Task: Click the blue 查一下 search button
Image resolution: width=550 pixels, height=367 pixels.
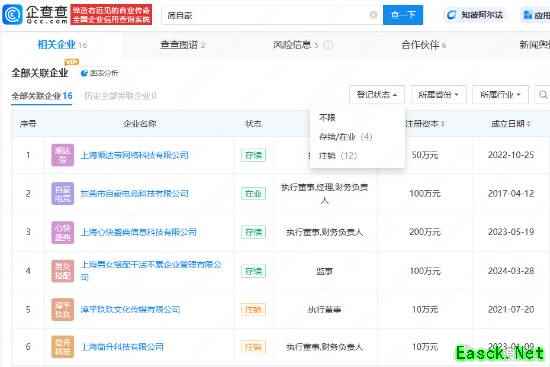Action: tap(403, 15)
